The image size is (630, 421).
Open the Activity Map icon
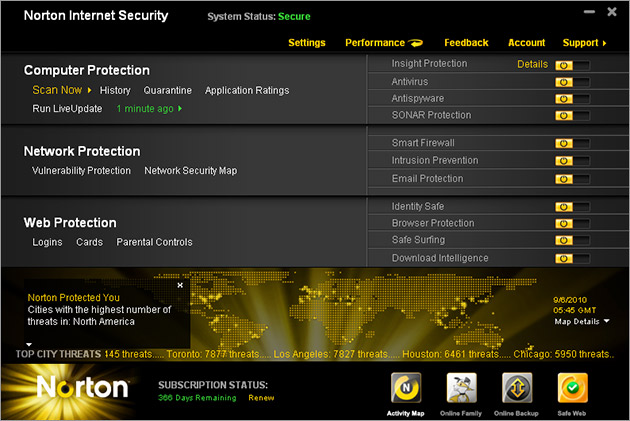coord(406,386)
